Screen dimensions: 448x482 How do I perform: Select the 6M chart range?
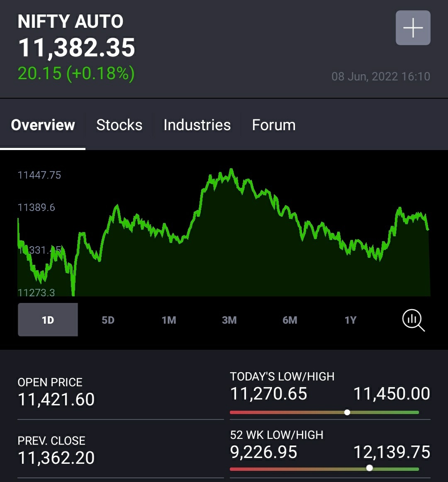(290, 320)
